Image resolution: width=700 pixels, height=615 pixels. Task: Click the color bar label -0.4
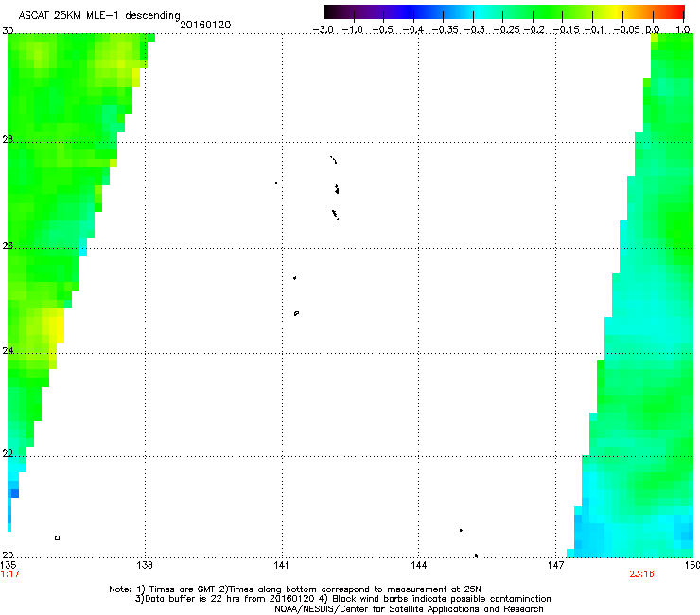pos(413,30)
